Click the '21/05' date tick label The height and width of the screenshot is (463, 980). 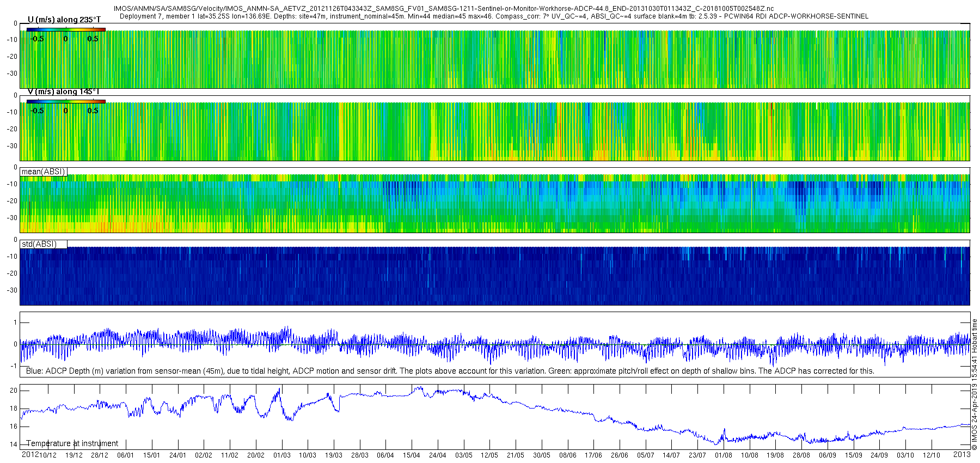[516, 455]
